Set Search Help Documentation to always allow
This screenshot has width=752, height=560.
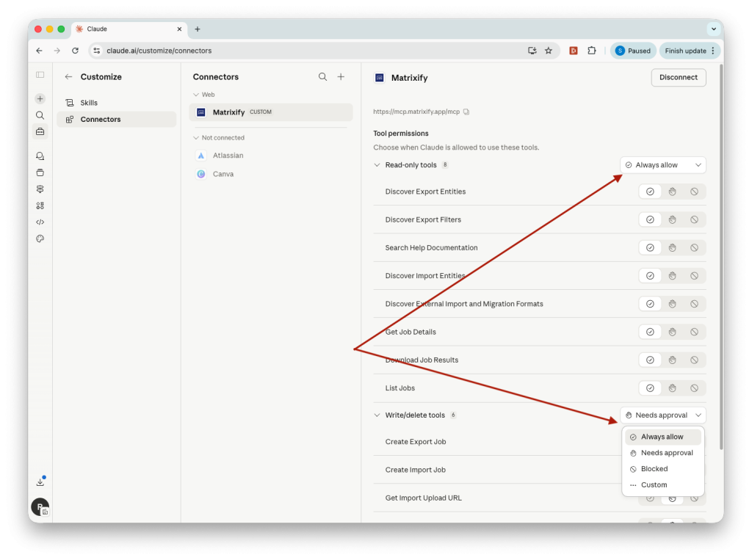(x=650, y=247)
